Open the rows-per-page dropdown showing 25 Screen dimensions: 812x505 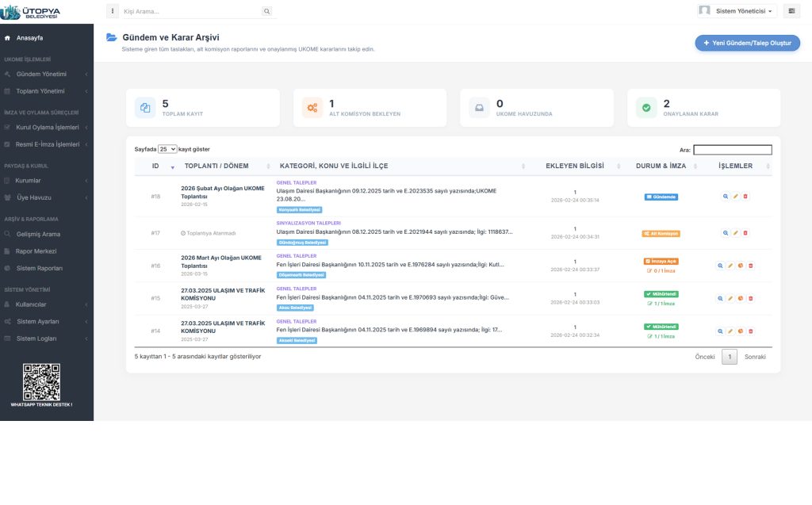click(167, 149)
